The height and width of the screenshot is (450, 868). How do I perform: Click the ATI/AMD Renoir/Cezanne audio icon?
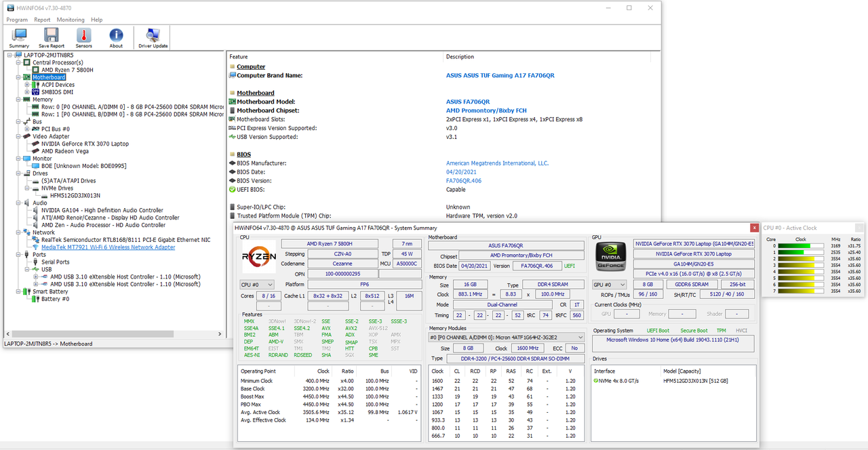[36, 218]
